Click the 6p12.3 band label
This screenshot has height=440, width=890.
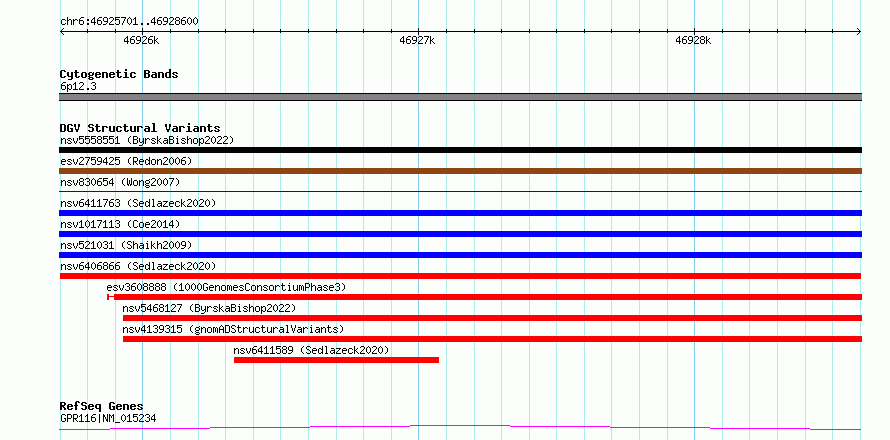tap(78, 87)
